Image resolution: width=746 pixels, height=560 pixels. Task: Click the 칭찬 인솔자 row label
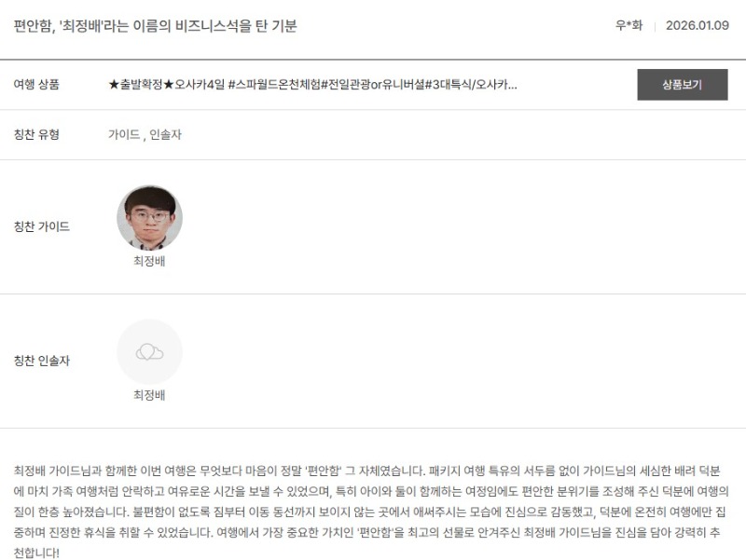[x=42, y=361]
